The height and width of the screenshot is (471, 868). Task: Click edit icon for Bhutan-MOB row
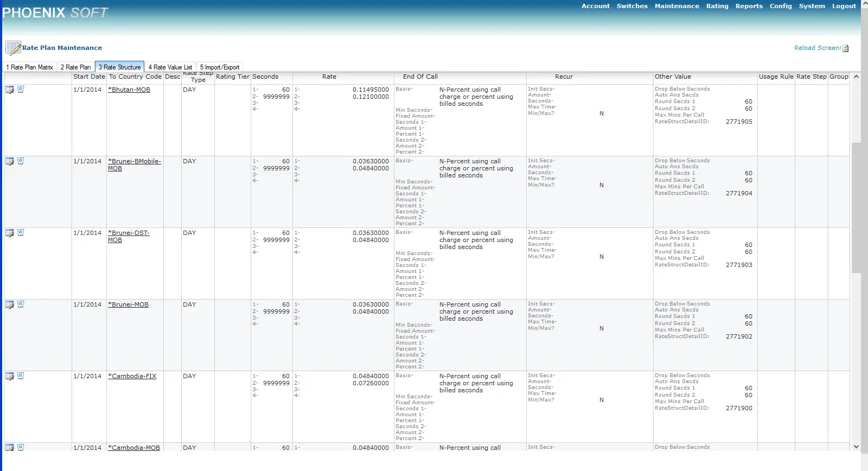click(10, 90)
